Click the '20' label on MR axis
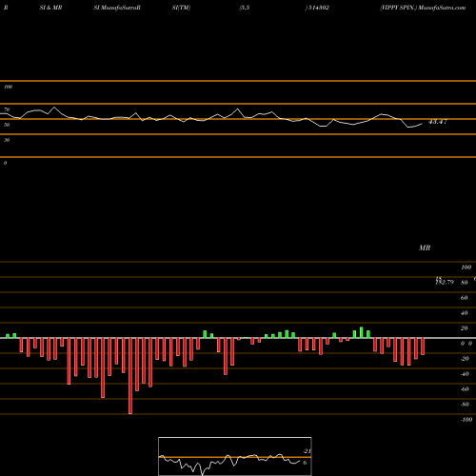 [x=465, y=328]
